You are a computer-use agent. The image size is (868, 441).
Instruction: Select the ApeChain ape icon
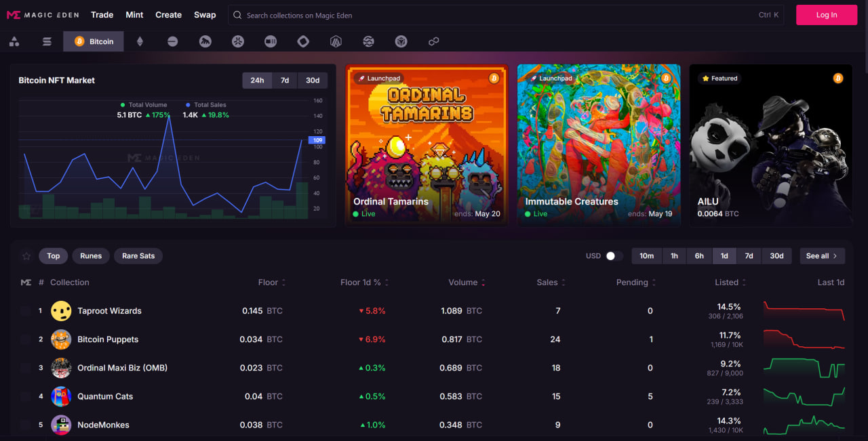[205, 42]
